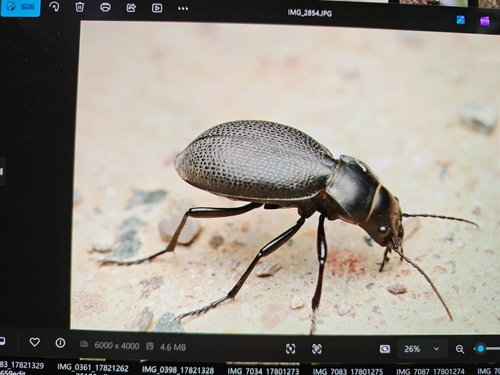Delete the photo using the trash icon
The width and height of the screenshot is (500, 375).
coord(80,7)
